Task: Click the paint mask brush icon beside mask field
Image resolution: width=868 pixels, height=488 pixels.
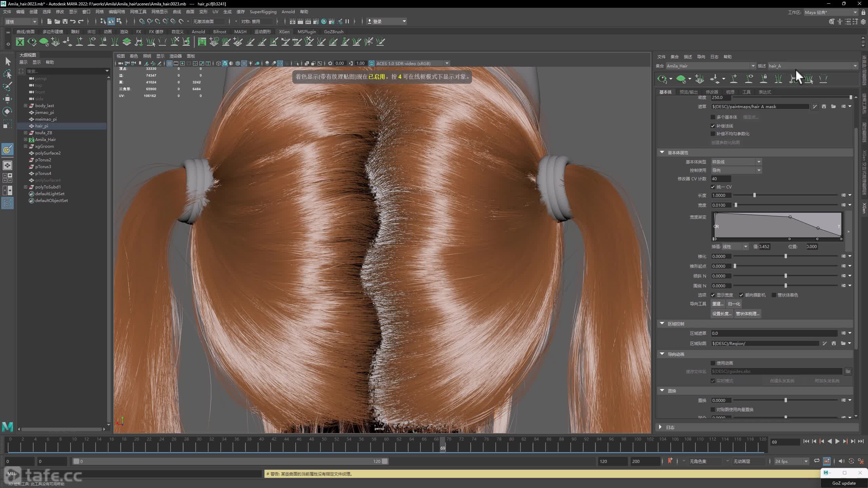Action: [x=814, y=106]
